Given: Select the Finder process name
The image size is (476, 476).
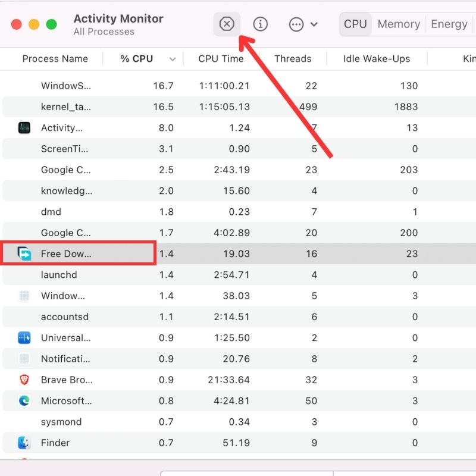Looking at the screenshot, I should click(55, 443).
